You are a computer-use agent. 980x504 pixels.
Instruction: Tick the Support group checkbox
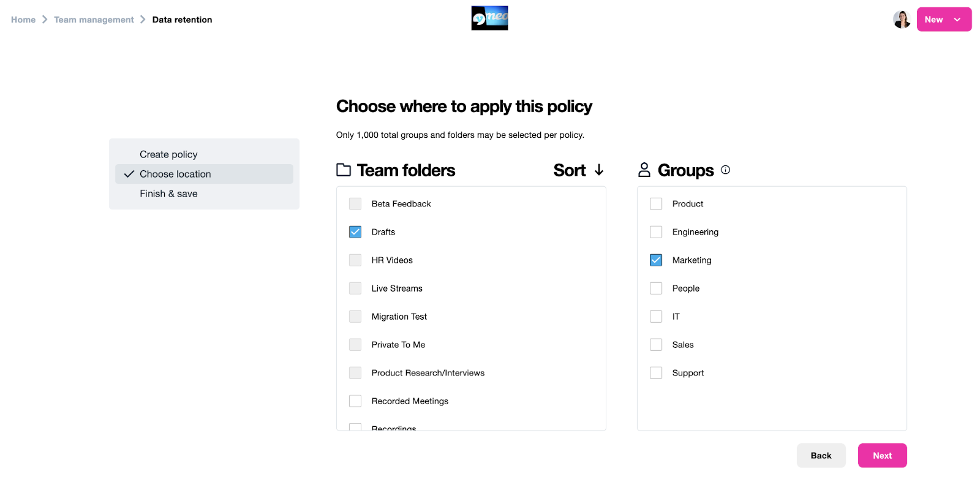coord(656,373)
